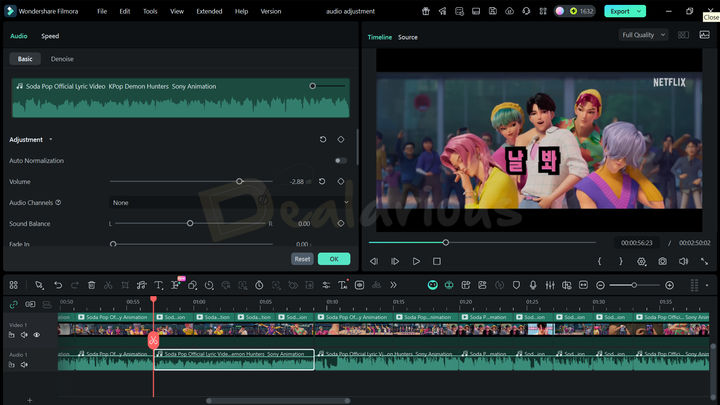
Task: Select the text tool icon
Action: (158, 285)
